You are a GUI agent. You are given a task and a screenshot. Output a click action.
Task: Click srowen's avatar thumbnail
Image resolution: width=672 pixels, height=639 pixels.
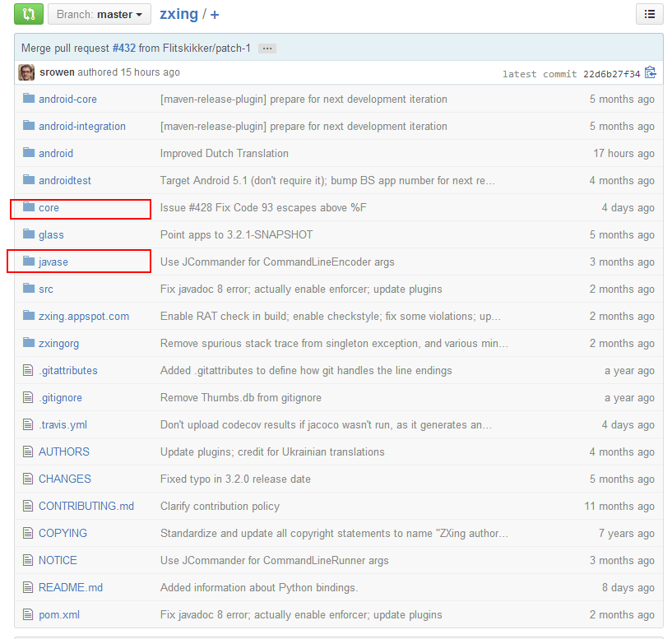(26, 72)
